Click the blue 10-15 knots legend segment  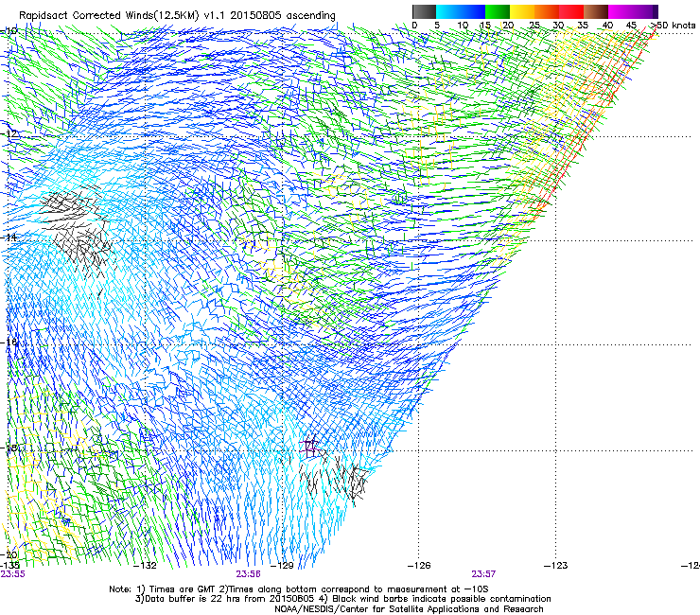point(473,11)
